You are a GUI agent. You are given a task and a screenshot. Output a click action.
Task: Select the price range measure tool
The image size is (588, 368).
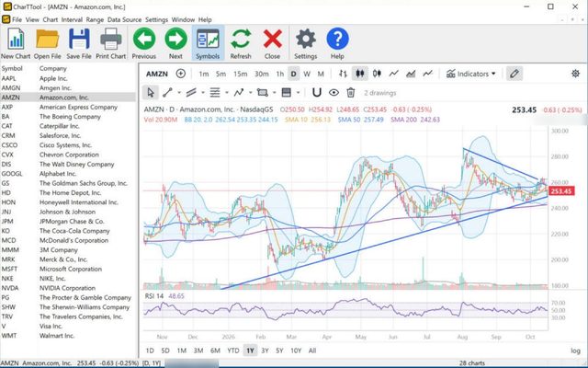coord(286,92)
